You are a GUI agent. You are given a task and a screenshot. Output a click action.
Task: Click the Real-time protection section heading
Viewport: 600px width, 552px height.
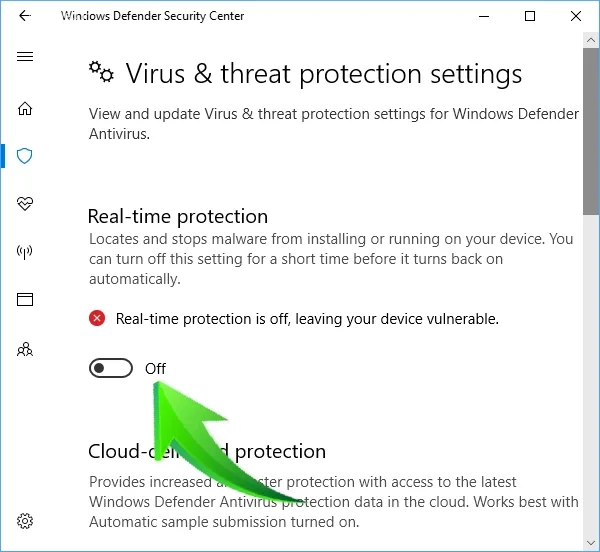coord(178,216)
